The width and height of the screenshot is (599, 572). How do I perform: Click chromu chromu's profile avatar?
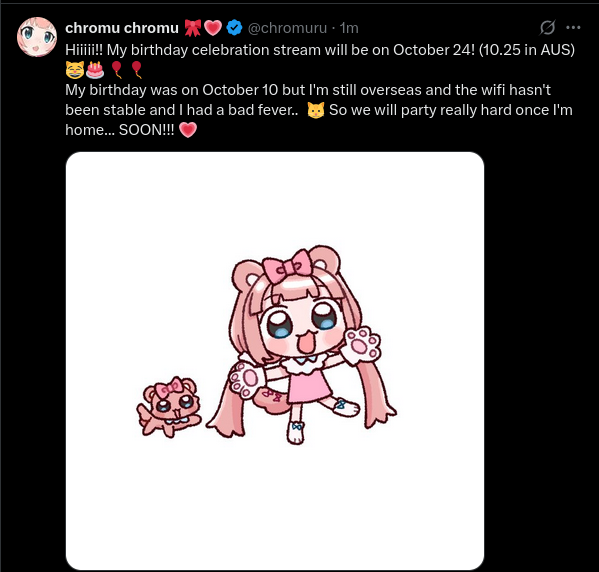point(37,37)
